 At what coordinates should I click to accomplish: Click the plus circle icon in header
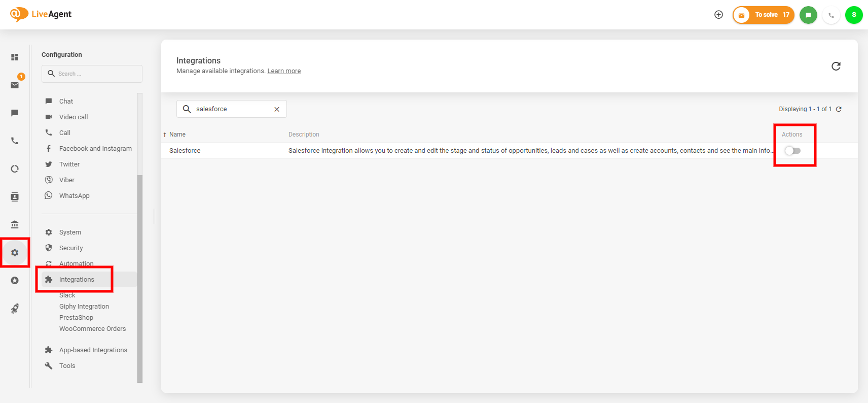point(718,15)
